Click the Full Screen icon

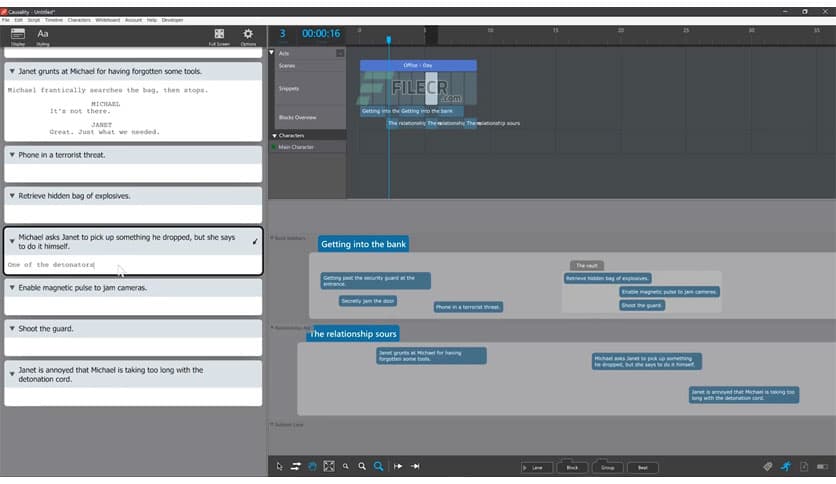[219, 35]
